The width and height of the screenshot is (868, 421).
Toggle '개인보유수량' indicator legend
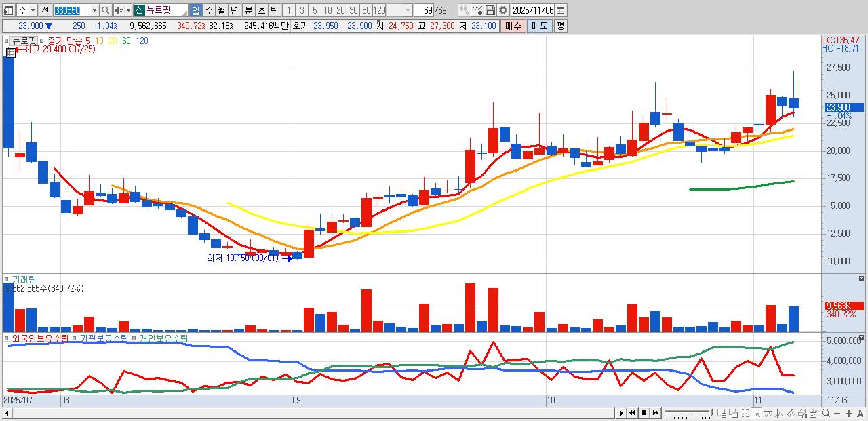[x=164, y=338]
